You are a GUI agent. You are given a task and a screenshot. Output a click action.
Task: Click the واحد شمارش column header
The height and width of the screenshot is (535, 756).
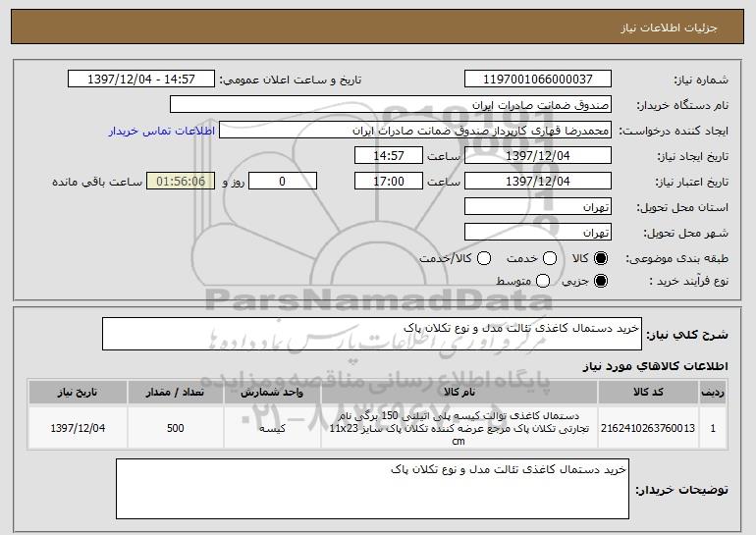(272, 393)
